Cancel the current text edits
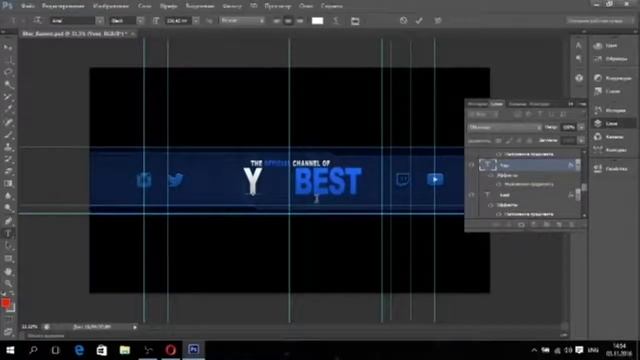Screen dimensions: 640x360 [x=403, y=20]
